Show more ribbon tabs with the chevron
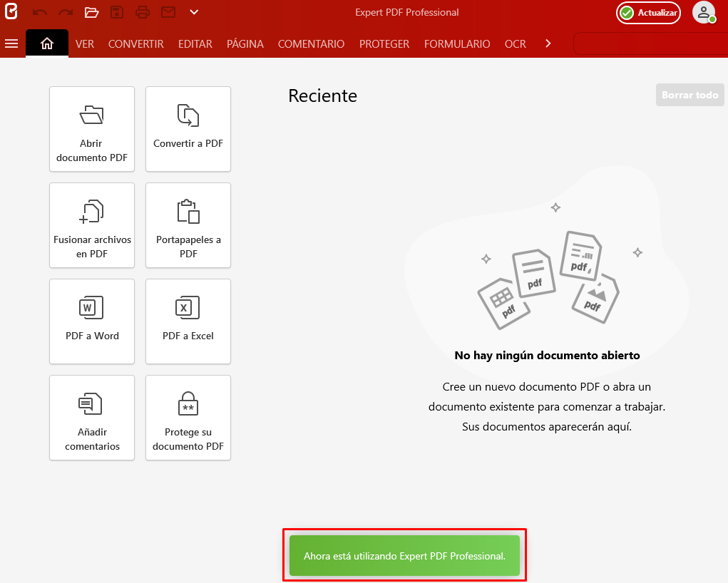Image resolution: width=728 pixels, height=583 pixels. [x=548, y=43]
